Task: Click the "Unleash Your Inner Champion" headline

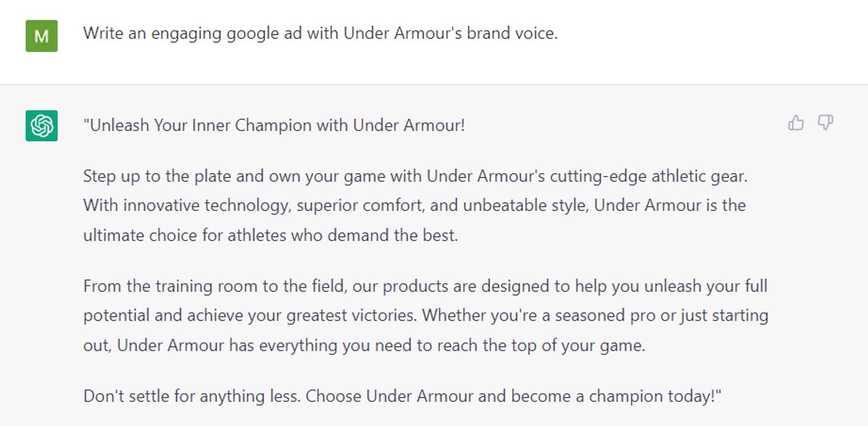Action: (274, 125)
